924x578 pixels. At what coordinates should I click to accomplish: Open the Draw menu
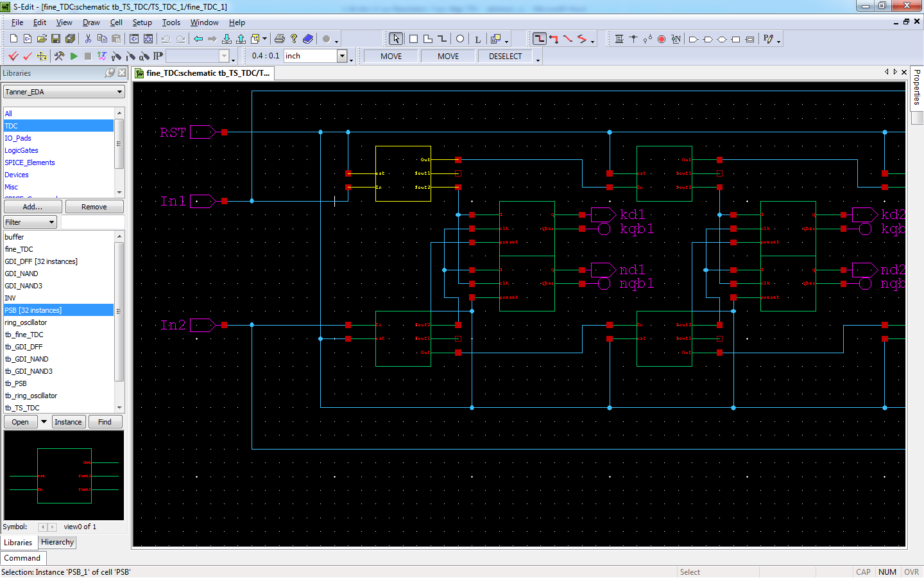[x=91, y=22]
